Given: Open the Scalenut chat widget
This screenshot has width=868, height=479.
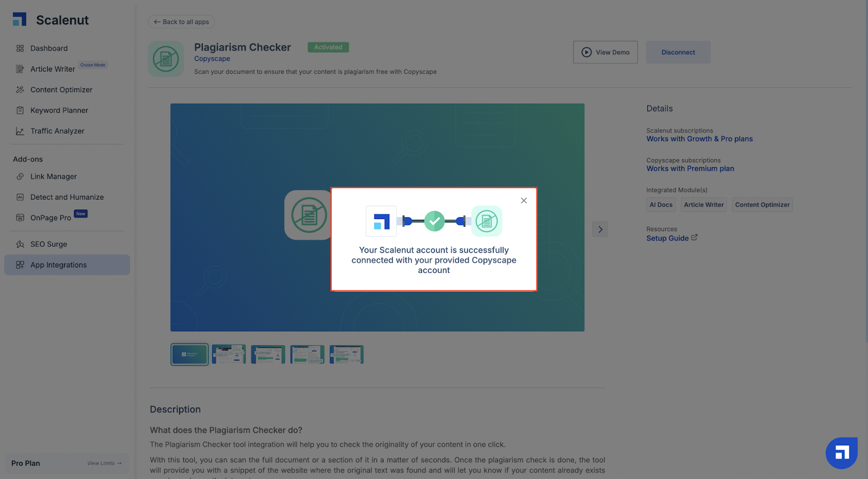Looking at the screenshot, I should 841,453.
